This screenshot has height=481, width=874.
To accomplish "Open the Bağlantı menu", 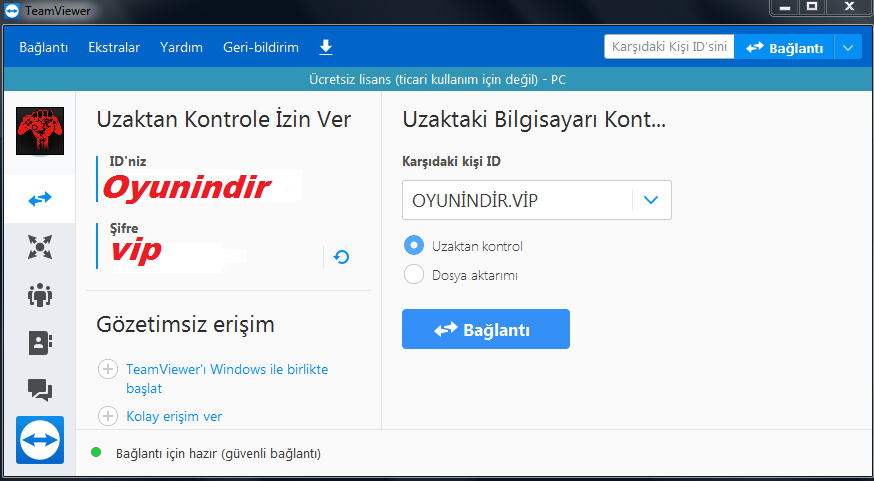I will (x=43, y=47).
